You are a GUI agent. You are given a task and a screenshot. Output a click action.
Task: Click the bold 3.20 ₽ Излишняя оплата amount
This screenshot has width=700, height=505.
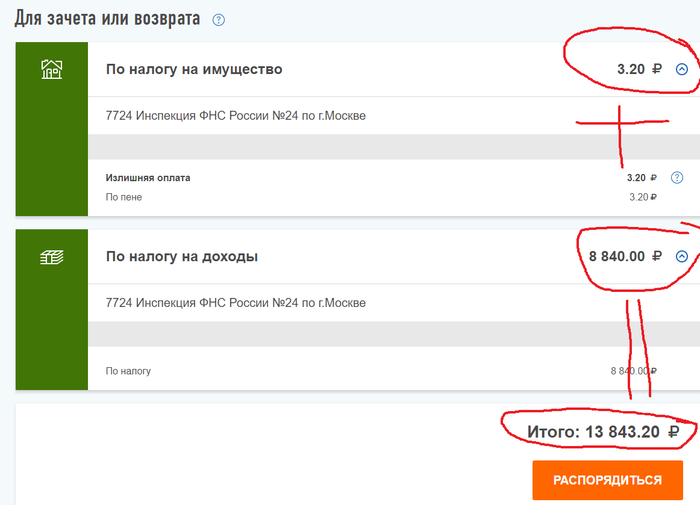[642, 178]
